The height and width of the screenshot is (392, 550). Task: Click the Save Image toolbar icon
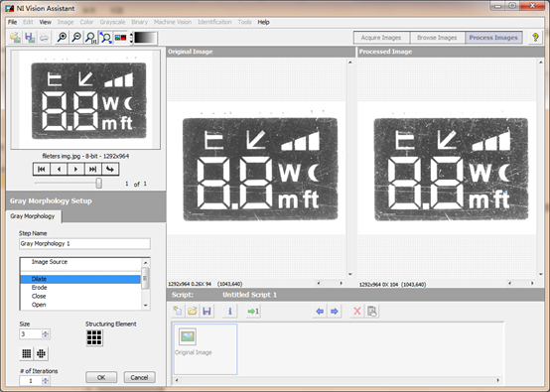point(30,37)
